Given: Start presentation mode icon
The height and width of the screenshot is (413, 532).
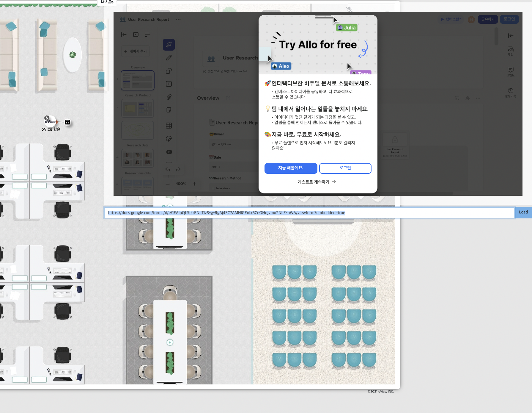Looking at the screenshot, I should 136,35.
